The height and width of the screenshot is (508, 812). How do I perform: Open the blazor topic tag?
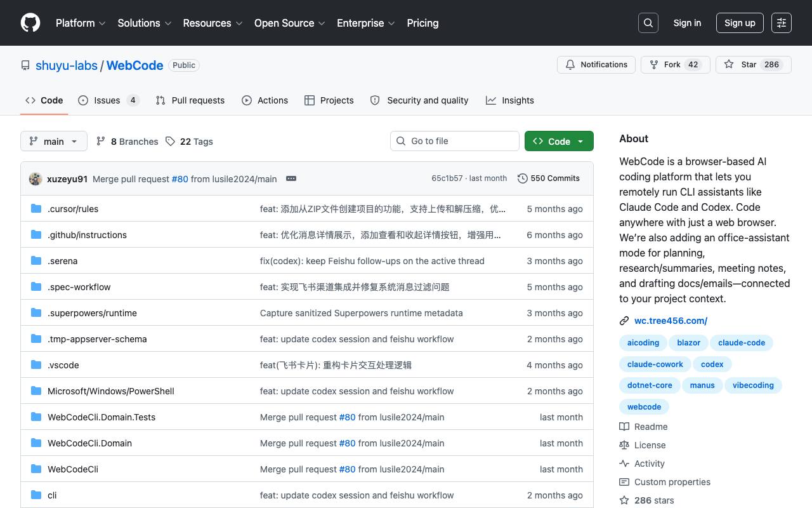(x=688, y=343)
